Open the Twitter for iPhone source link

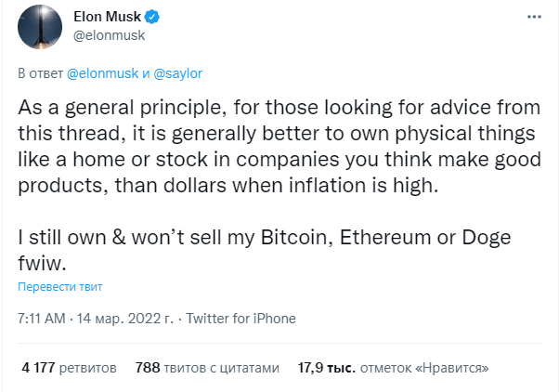pos(241,319)
